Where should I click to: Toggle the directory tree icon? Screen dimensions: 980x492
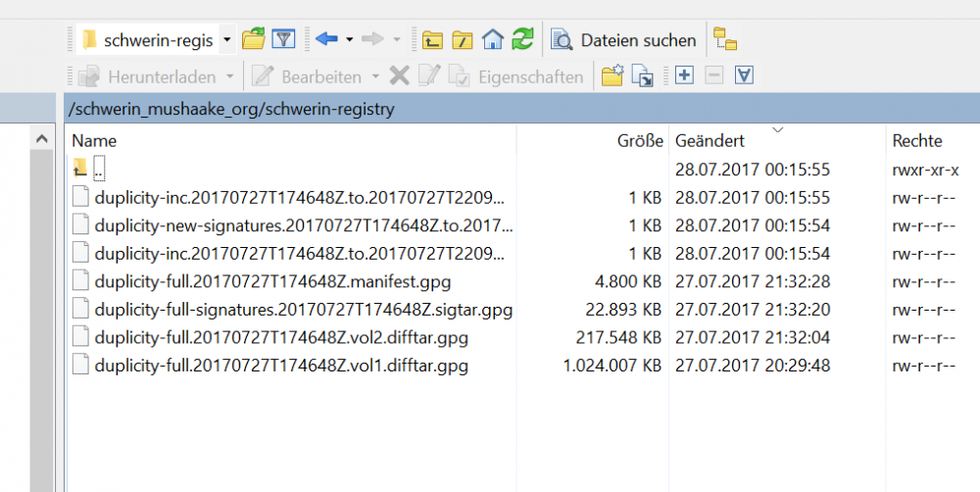tap(725, 39)
